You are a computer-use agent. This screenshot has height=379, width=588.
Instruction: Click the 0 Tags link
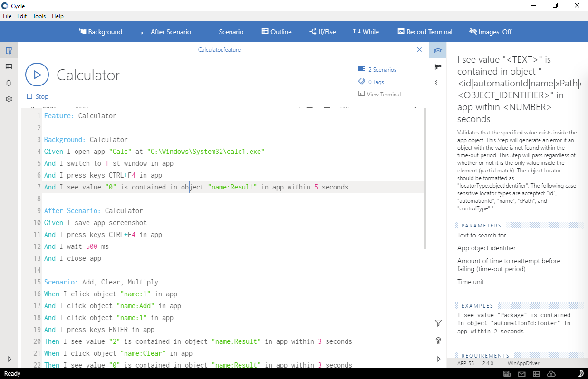tap(371, 82)
